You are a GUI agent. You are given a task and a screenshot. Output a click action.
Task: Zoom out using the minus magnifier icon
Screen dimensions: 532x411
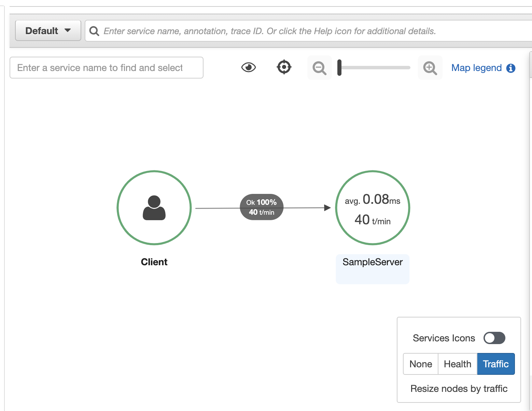[x=319, y=68]
